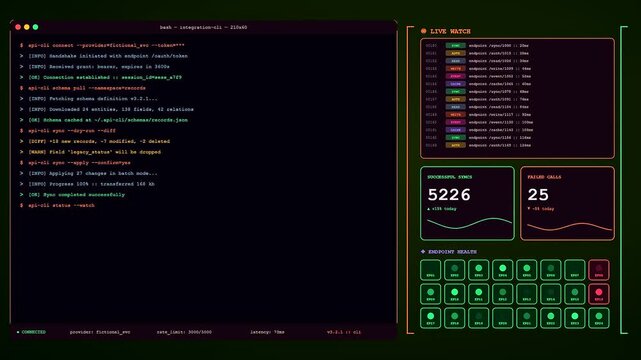Image resolution: width=641 pixels, height=360 pixels.
Task: Select the /auth/1013 row in Live Watch
Action: pos(517,53)
